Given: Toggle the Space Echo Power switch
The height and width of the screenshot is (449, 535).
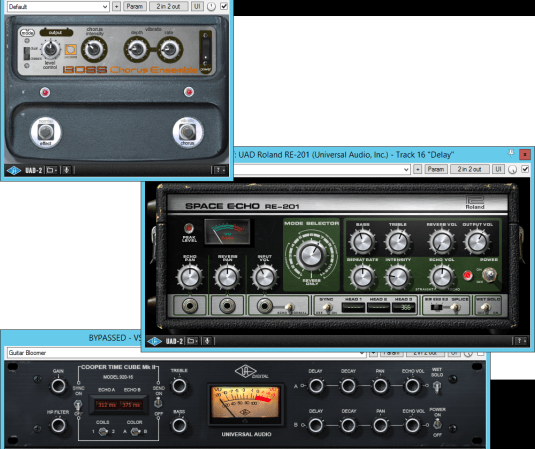Looking at the screenshot, I should (490, 274).
